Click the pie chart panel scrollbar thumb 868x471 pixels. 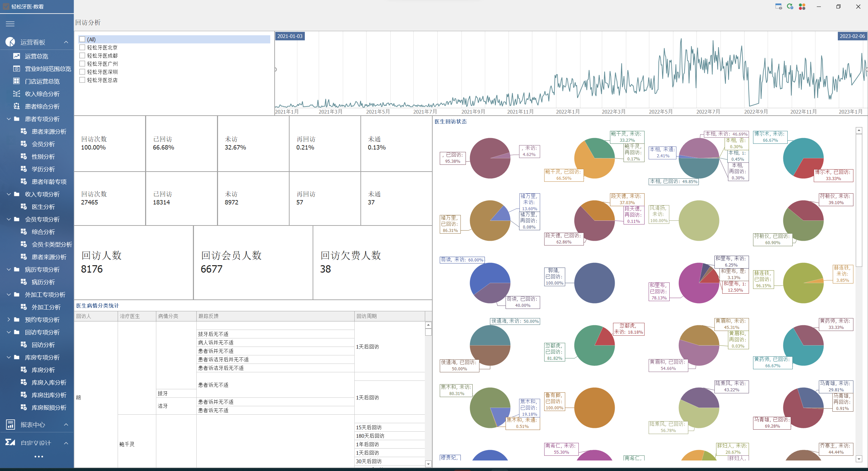859,200
